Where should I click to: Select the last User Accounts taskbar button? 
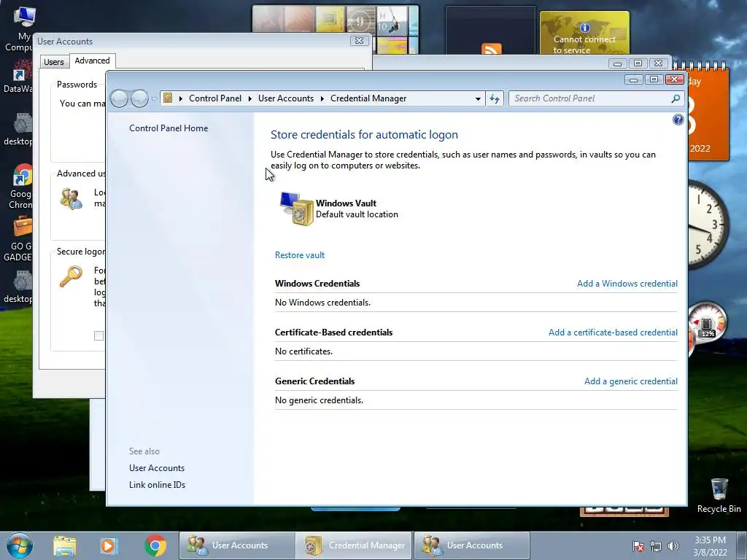(x=472, y=545)
